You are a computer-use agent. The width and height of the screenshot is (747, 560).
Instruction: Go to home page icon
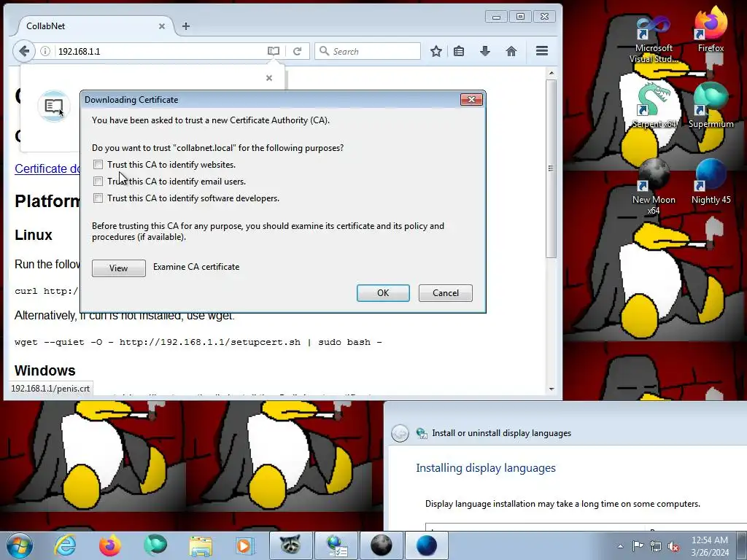click(511, 51)
